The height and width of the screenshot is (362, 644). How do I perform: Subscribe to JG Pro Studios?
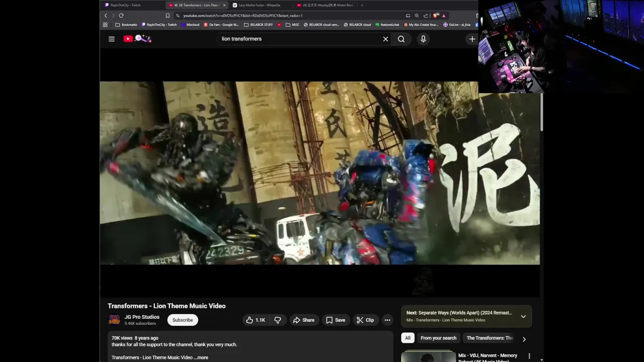click(183, 320)
